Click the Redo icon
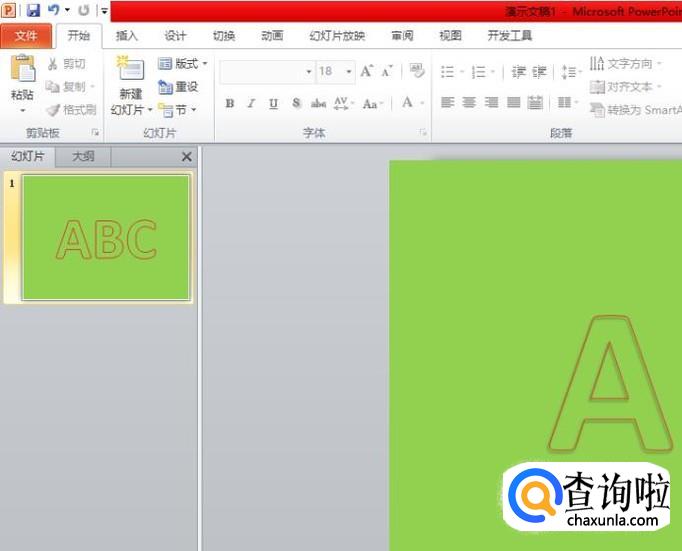 pos(84,10)
